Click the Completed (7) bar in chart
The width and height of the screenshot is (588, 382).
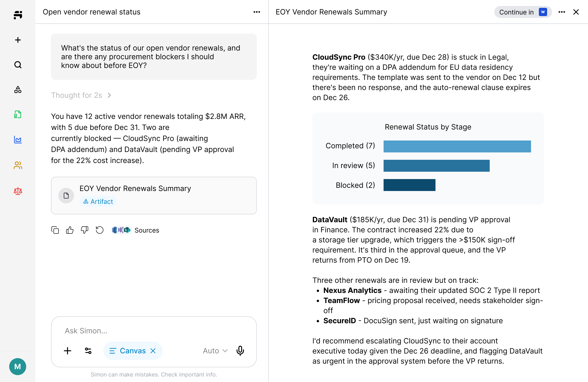tap(457, 146)
